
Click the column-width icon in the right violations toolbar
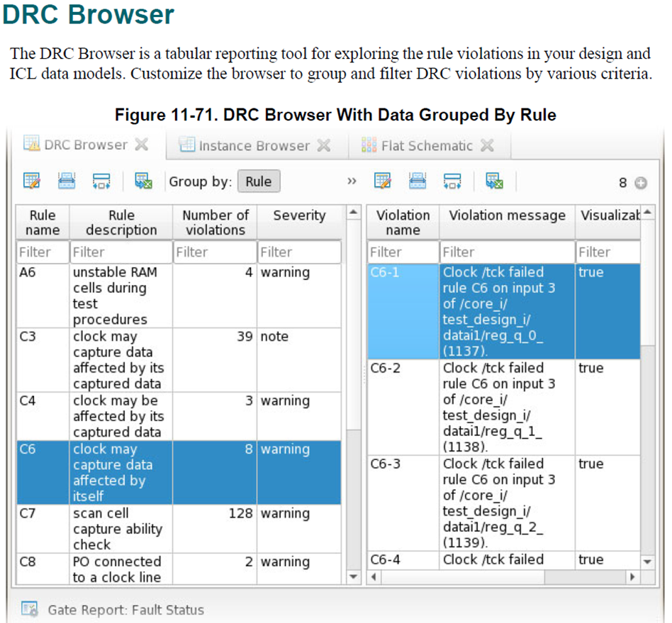click(x=452, y=181)
